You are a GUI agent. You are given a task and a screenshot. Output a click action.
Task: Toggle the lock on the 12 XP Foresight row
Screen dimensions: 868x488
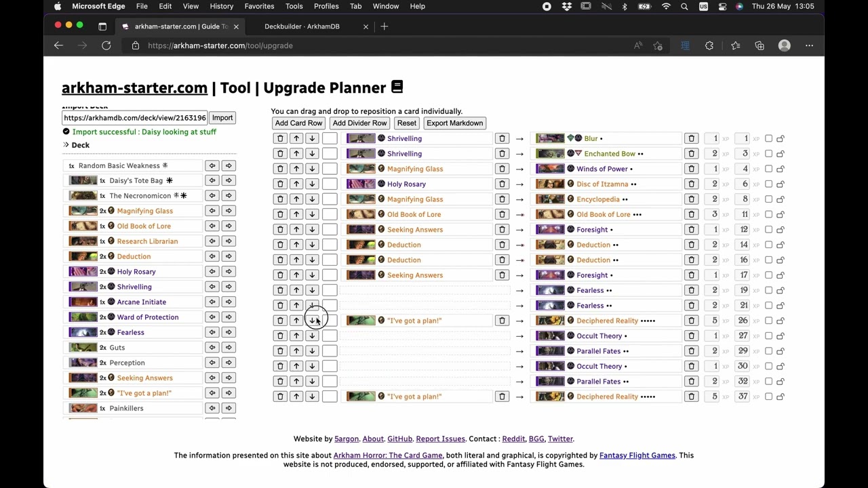click(x=781, y=230)
